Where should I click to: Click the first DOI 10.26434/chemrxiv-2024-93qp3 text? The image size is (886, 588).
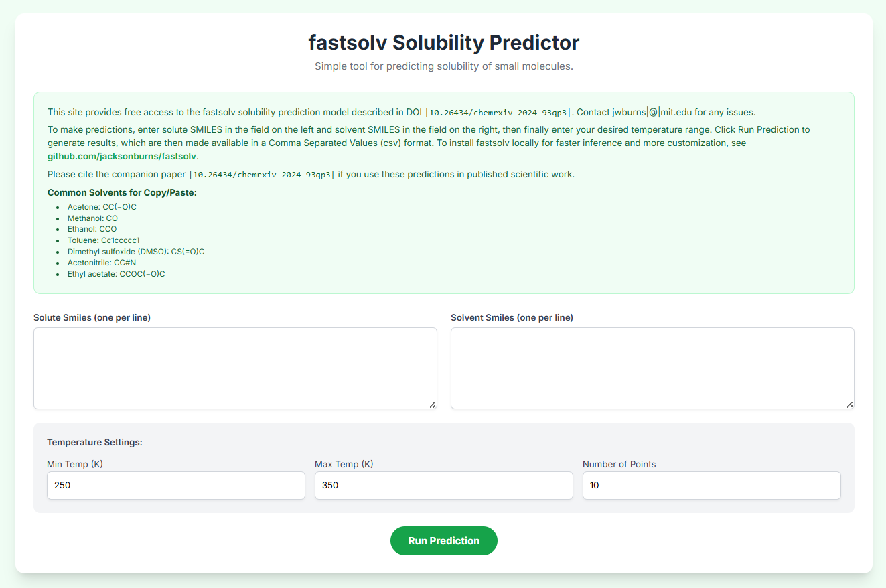(499, 113)
